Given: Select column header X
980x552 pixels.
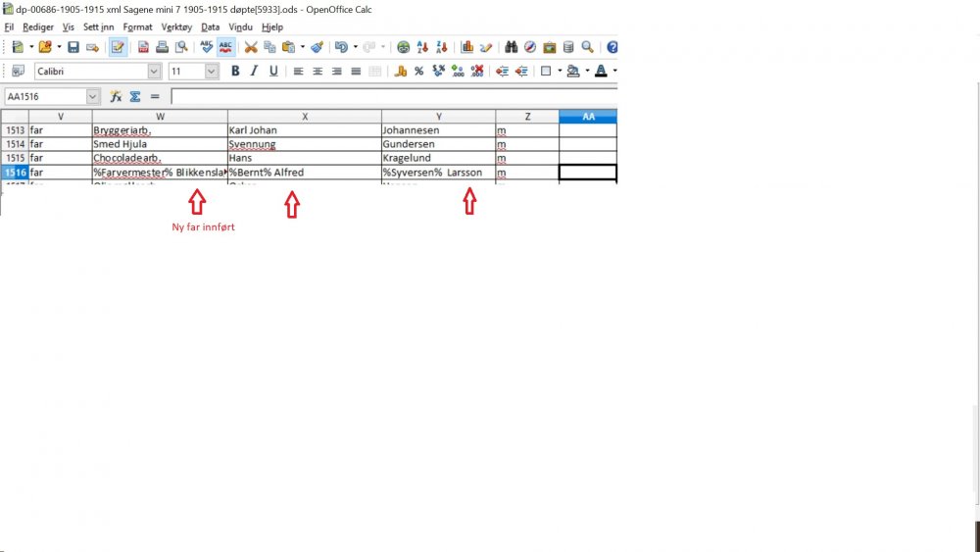Looking at the screenshot, I should 305,117.
